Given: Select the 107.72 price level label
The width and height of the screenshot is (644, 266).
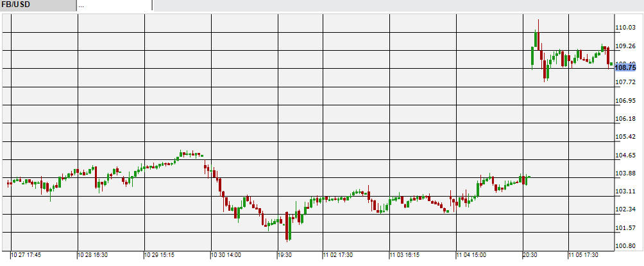Looking at the screenshot, I should [x=625, y=82].
